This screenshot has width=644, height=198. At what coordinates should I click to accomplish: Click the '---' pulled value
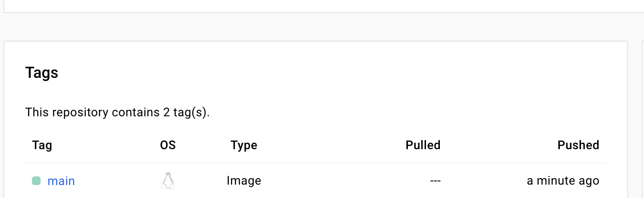(x=435, y=181)
